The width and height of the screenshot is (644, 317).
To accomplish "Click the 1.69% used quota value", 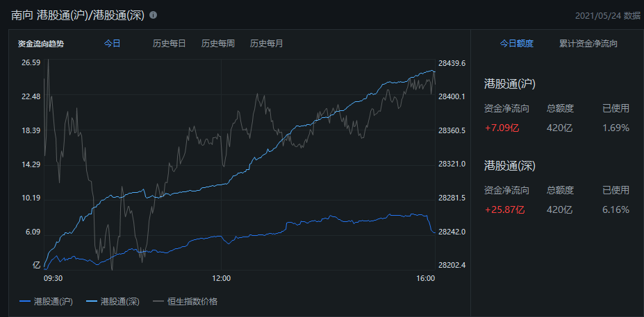I will click(616, 128).
